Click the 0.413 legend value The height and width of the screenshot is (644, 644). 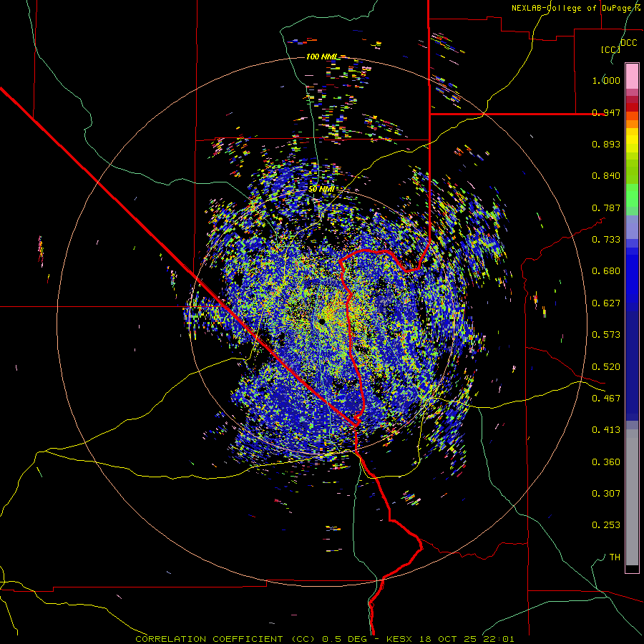click(x=606, y=430)
